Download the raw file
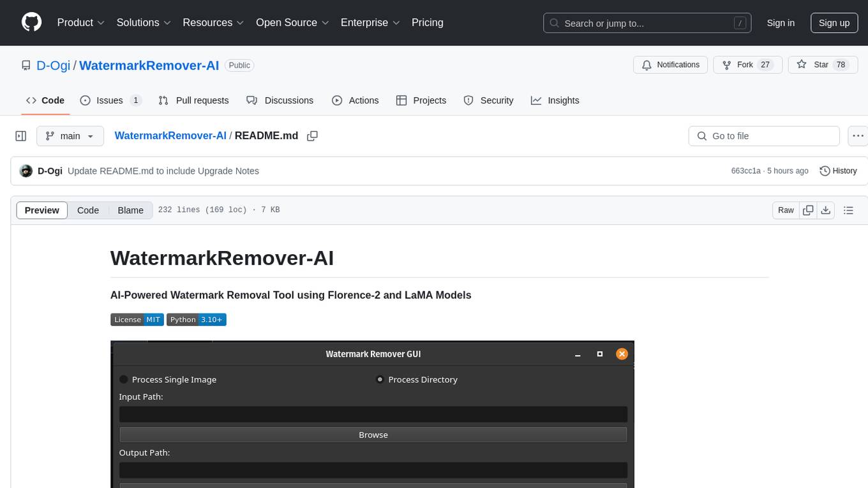Screen dimensions: 868x488 (x=825, y=210)
